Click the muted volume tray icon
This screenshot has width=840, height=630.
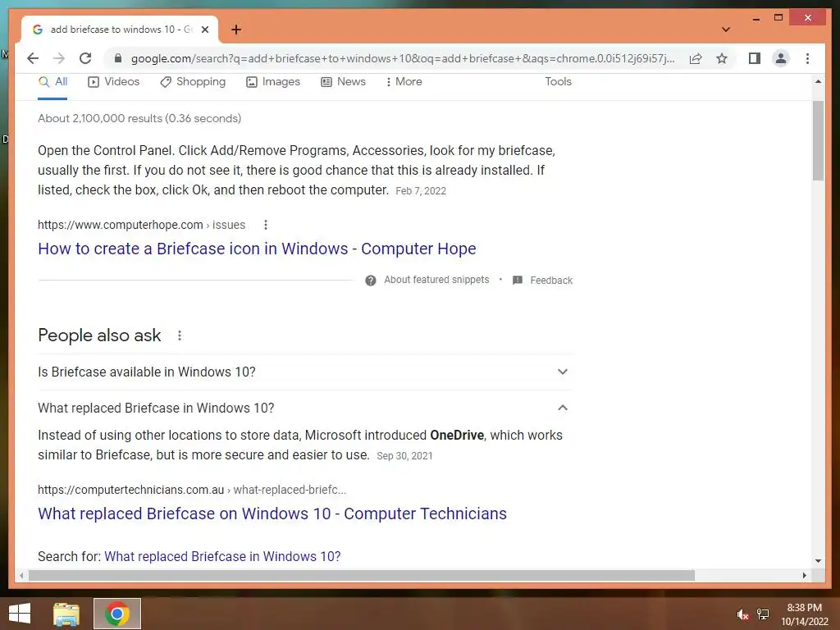pos(742,614)
